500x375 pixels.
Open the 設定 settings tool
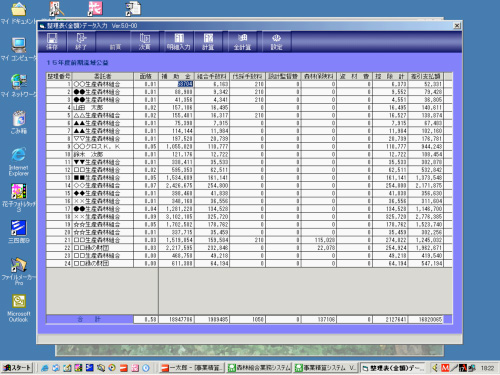click(276, 41)
